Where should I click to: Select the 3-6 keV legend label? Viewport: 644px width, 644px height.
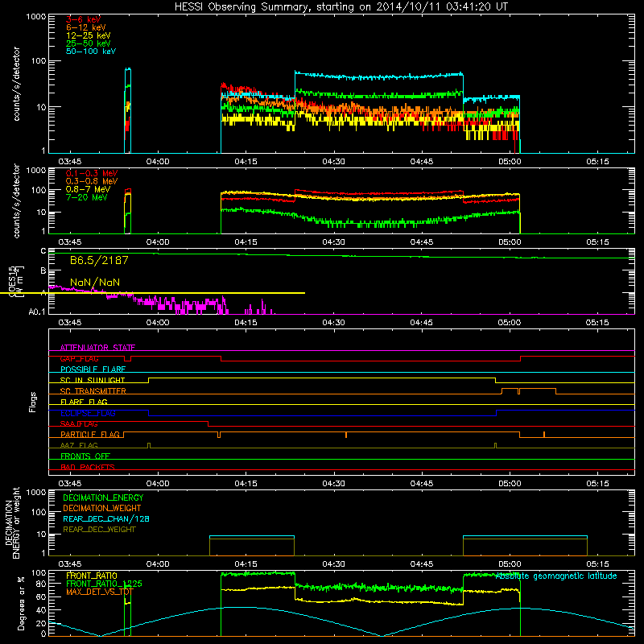[84, 19]
